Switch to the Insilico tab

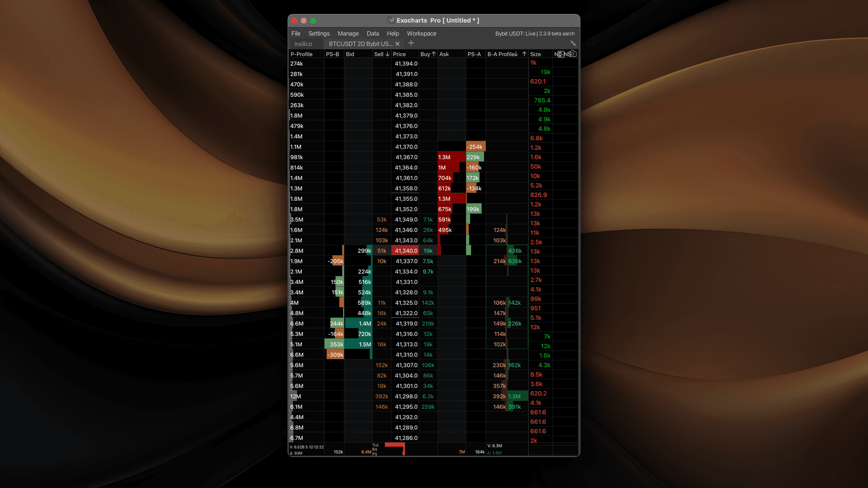303,44
